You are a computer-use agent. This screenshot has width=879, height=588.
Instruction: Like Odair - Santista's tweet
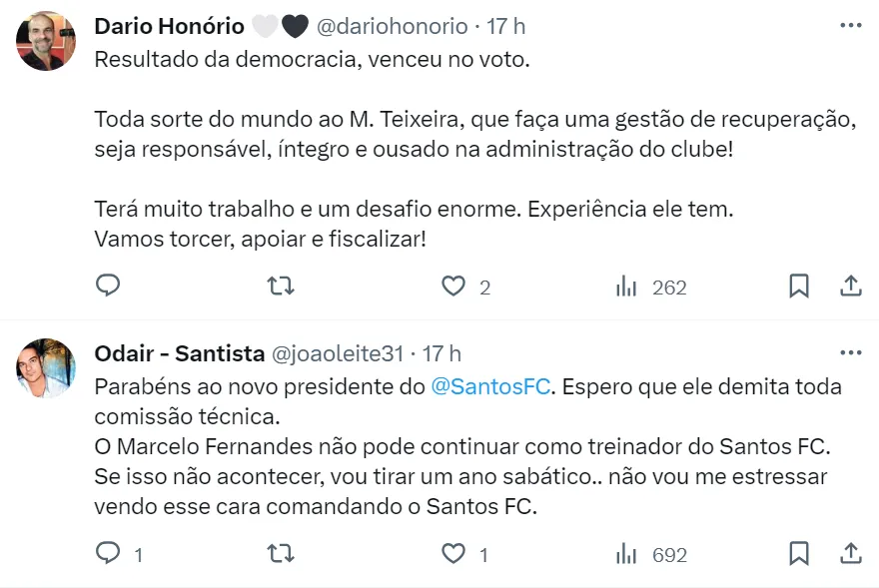[454, 553]
